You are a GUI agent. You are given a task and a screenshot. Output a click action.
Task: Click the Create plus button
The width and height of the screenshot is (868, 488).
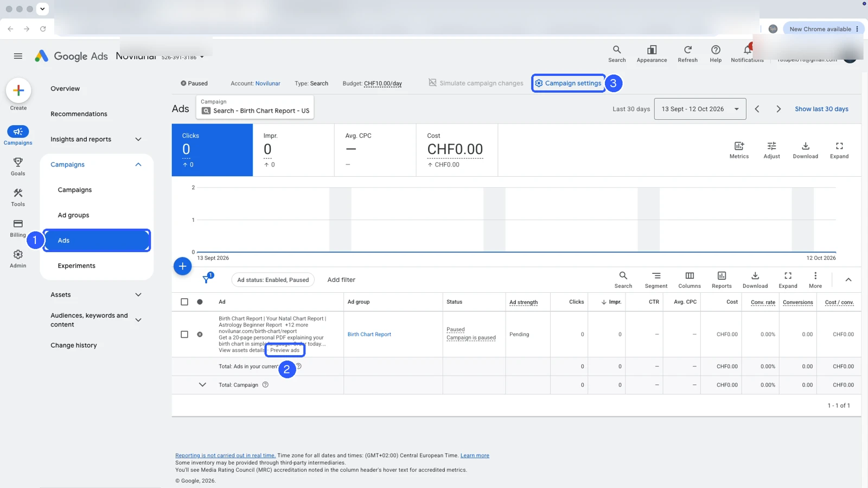pos(18,91)
